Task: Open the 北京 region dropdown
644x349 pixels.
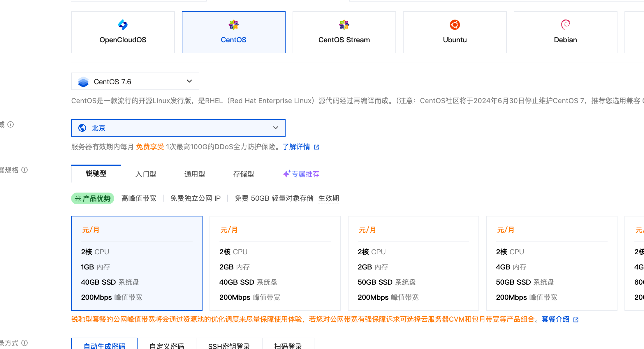Action: click(178, 128)
